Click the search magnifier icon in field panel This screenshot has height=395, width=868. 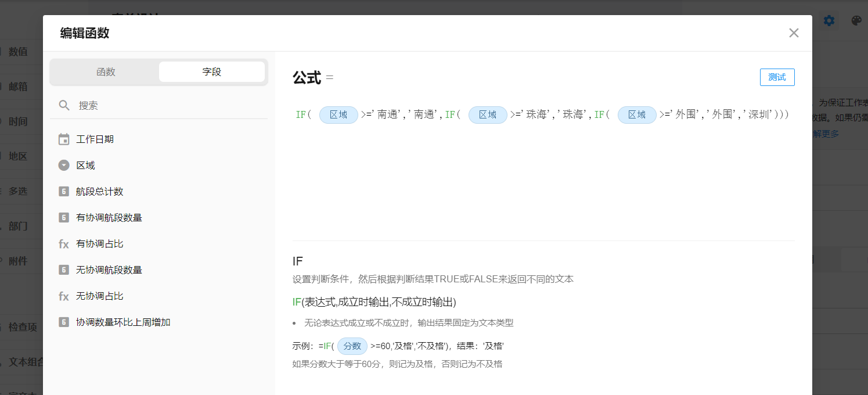(64, 105)
